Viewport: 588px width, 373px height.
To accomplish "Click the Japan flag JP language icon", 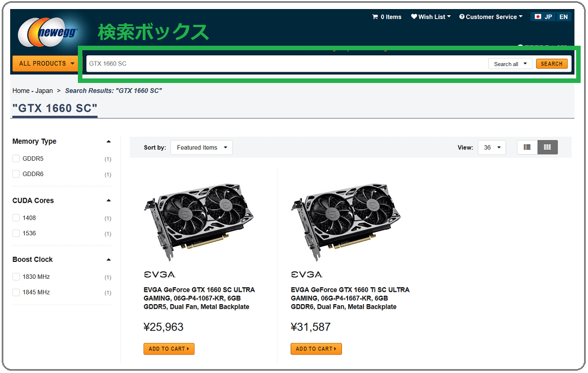I will pos(538,17).
